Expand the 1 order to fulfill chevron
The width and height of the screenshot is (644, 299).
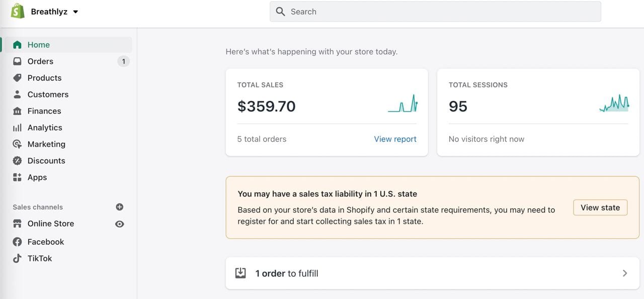click(x=624, y=273)
